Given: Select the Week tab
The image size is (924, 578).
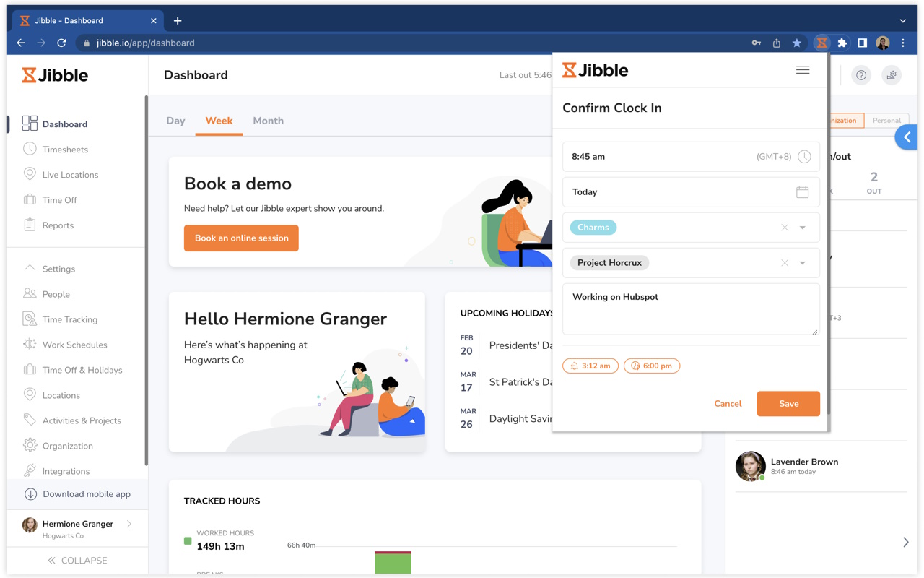Looking at the screenshot, I should pyautogui.click(x=219, y=121).
